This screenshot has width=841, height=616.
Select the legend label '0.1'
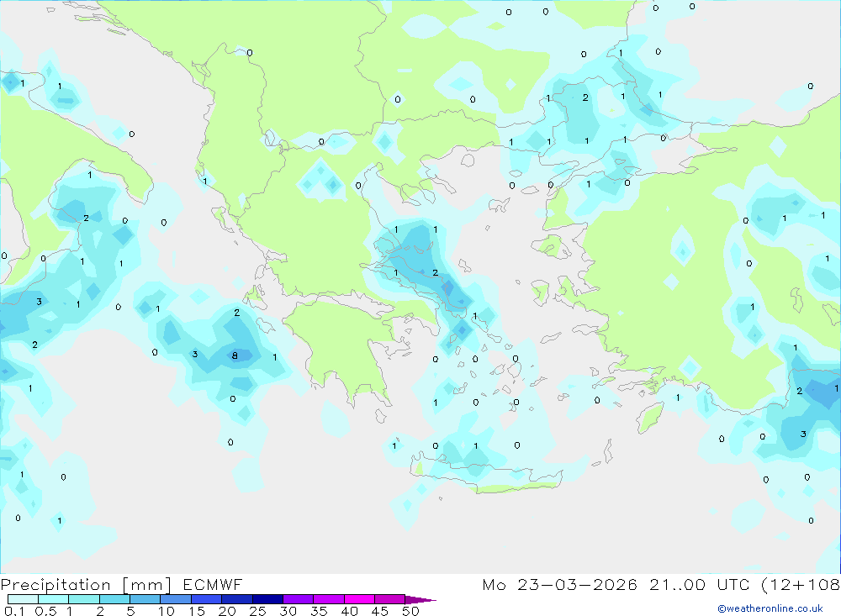pos(14,611)
